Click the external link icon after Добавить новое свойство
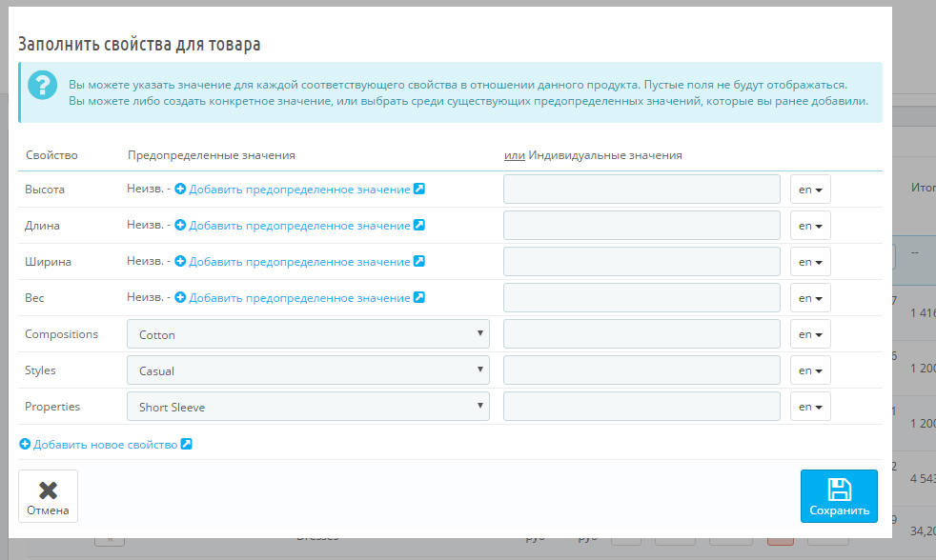This screenshot has width=936, height=560. pos(187,445)
